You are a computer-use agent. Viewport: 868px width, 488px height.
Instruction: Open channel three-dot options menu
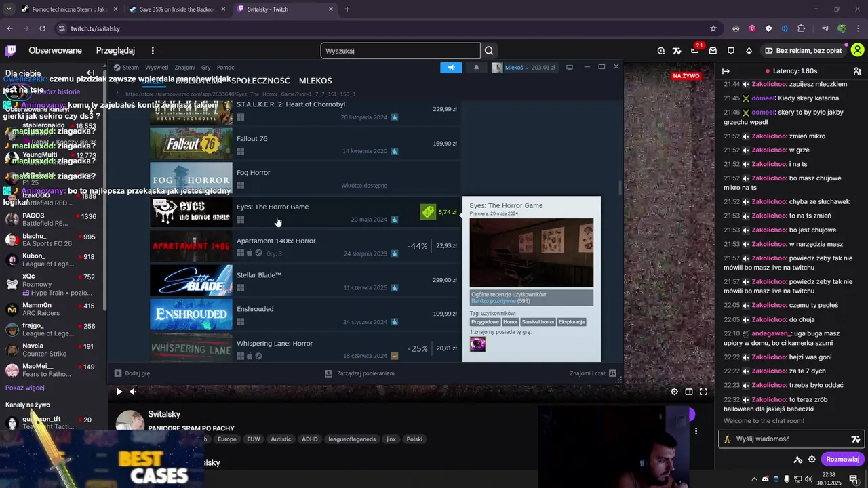[x=696, y=431]
